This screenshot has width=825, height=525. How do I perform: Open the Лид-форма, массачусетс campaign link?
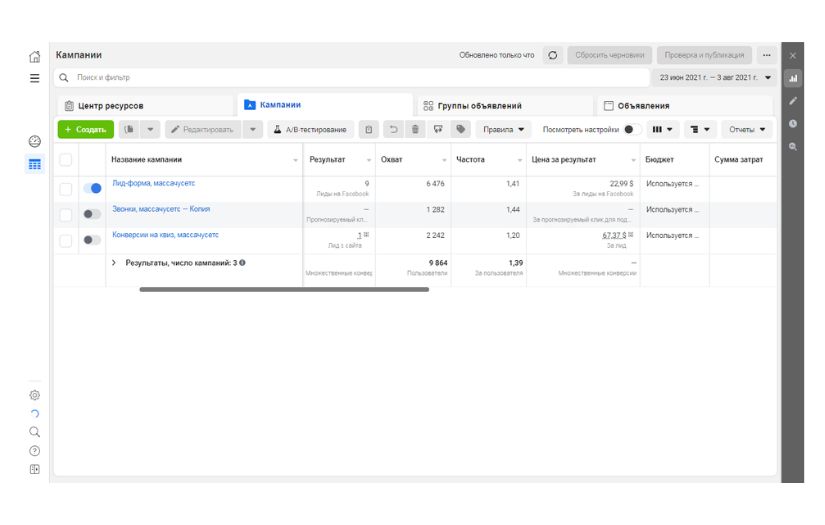tap(153, 183)
